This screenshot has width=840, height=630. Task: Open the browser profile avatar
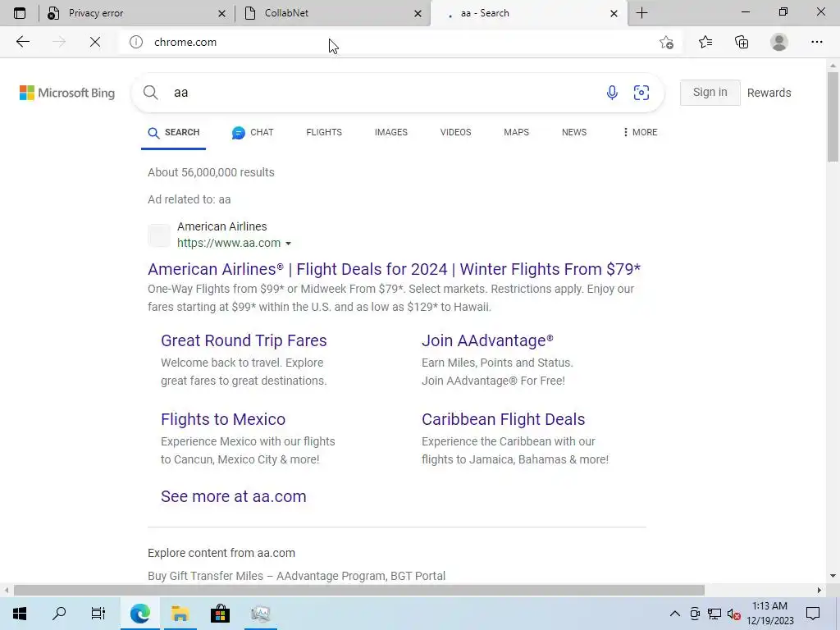coord(779,42)
